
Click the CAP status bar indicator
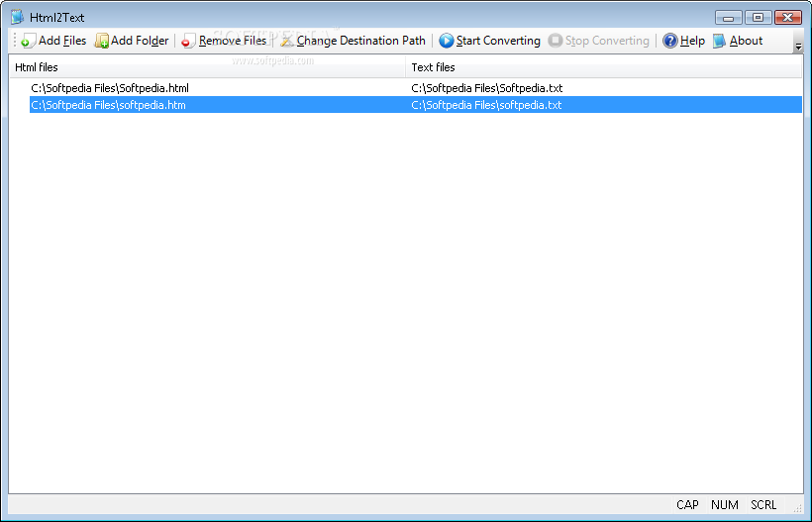click(687, 505)
